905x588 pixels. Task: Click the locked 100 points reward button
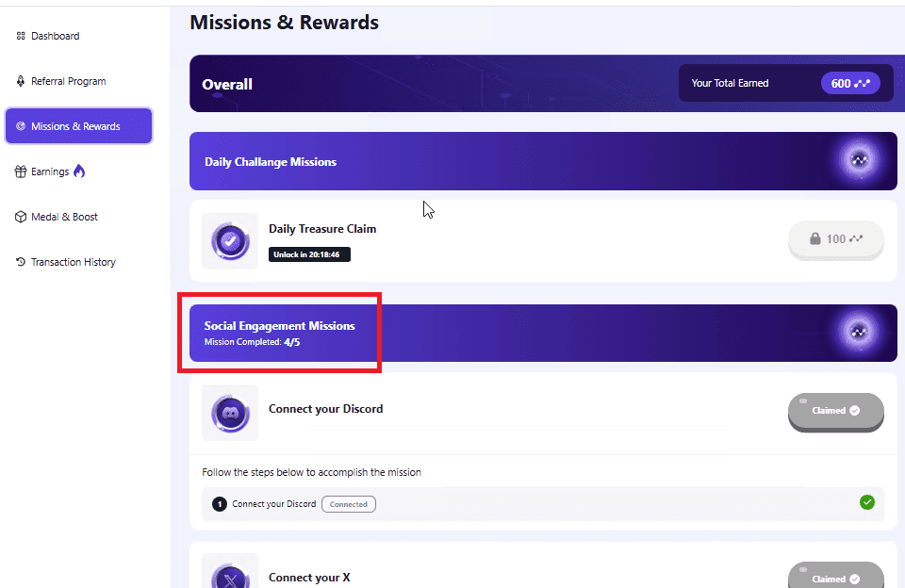point(836,239)
